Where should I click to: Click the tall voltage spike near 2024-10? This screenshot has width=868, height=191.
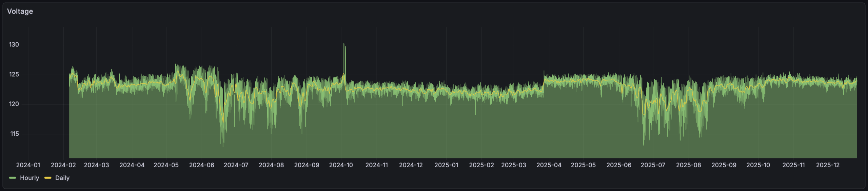tap(344, 46)
